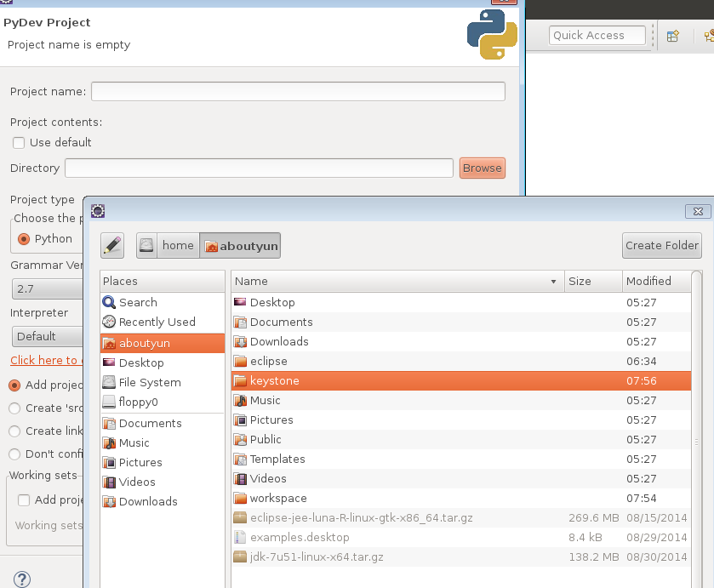Open Search in the Places panel

pos(137,302)
